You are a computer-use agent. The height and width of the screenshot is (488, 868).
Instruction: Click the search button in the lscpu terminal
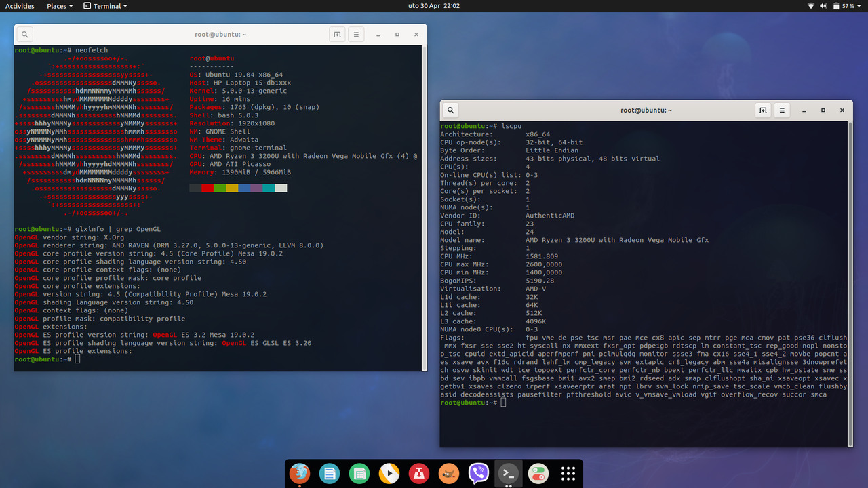coord(450,109)
